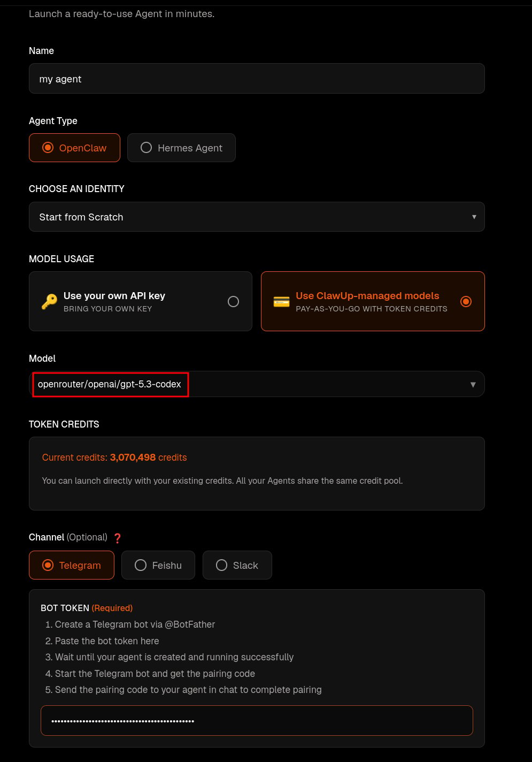Click the red question mark beside Channel
Viewport: 532px width, 762px height.
point(118,538)
